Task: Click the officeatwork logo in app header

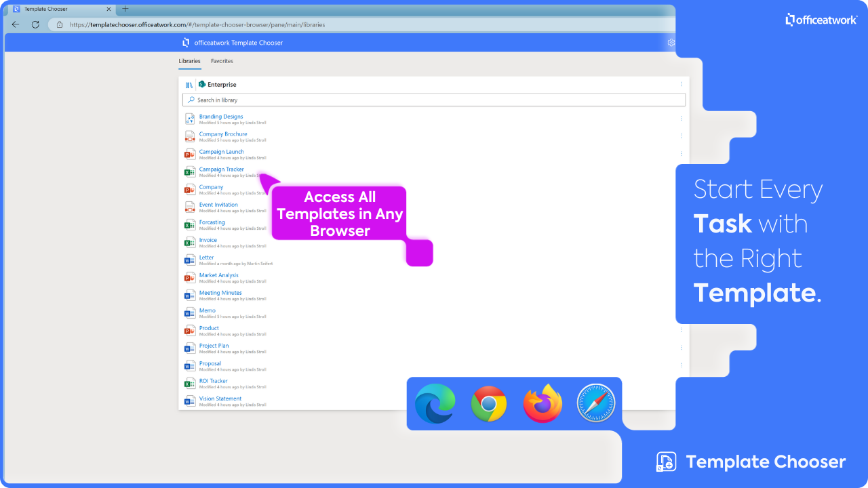Action: (x=186, y=43)
